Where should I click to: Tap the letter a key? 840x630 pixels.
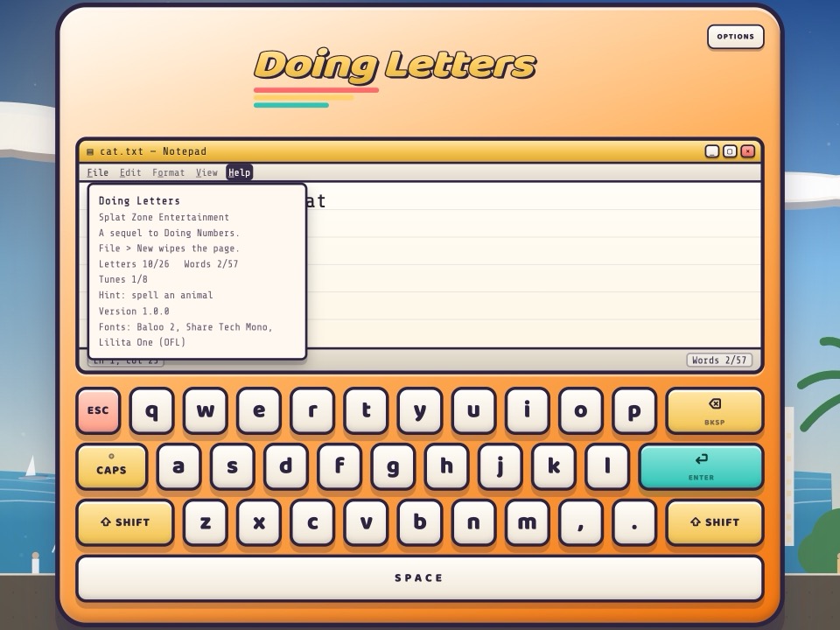178,466
